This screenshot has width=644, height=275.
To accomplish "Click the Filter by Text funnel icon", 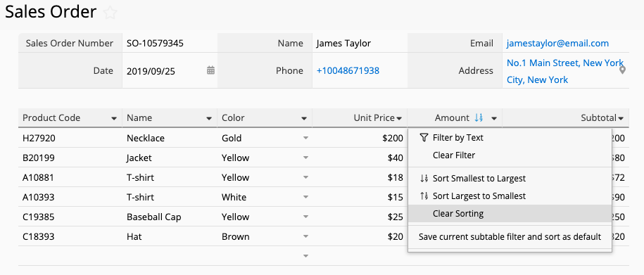I will tap(424, 138).
